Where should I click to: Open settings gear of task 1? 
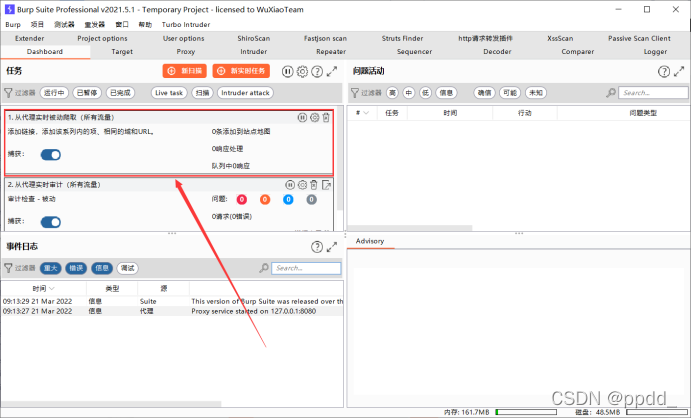(314, 117)
